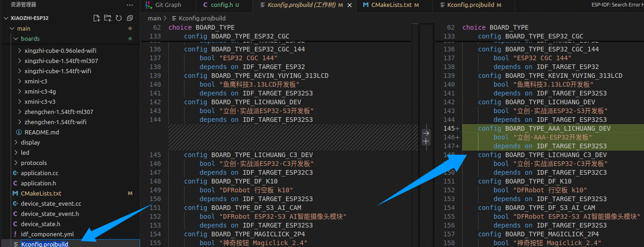This screenshot has width=644, height=247.
Task: Collapse the XIAOZHI-ESP32 workspace section
Action: click(6, 18)
